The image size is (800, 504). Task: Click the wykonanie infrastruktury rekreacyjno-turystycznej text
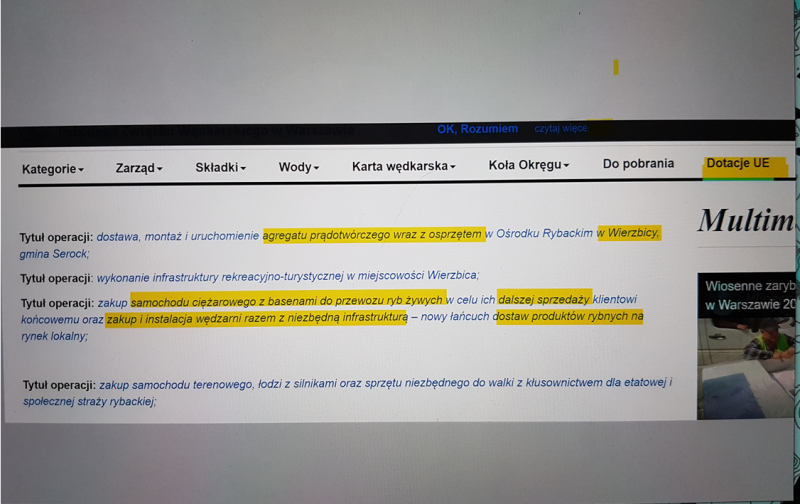point(287,276)
